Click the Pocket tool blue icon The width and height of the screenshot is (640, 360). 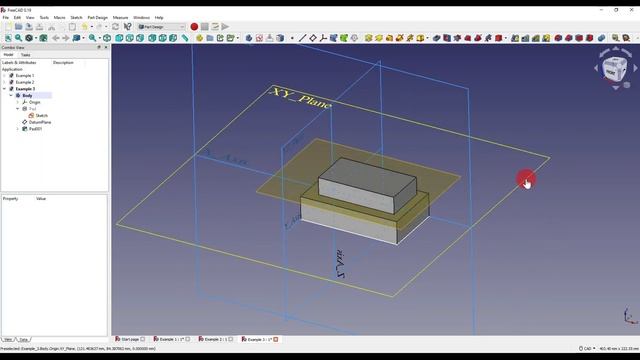pyautogui.click(x=437, y=38)
